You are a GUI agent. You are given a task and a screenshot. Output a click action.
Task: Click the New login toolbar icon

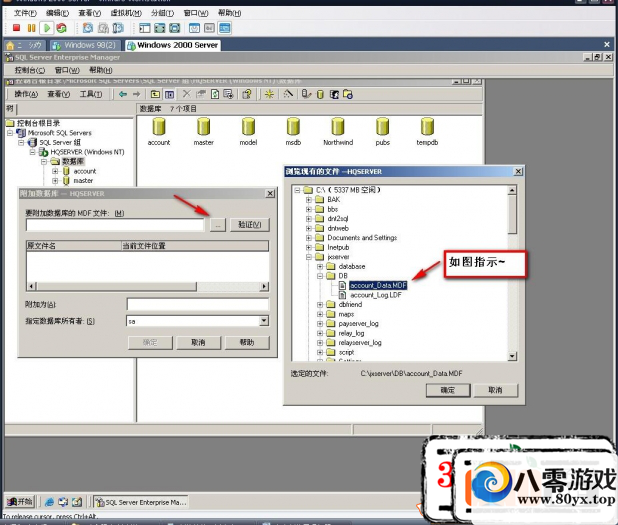334,94
